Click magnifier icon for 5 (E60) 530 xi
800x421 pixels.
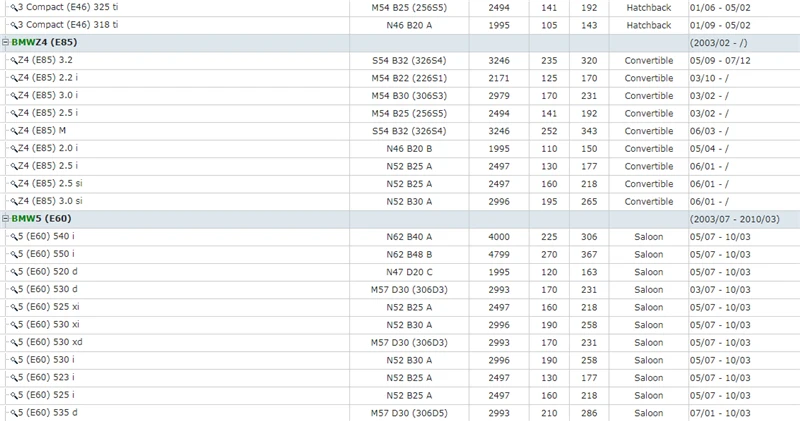pyautogui.click(x=14, y=325)
